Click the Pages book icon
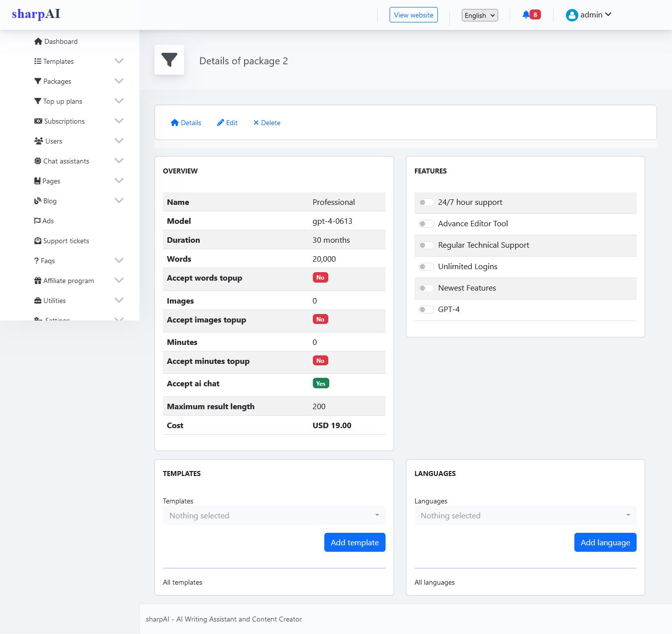672x634 pixels. click(x=37, y=181)
